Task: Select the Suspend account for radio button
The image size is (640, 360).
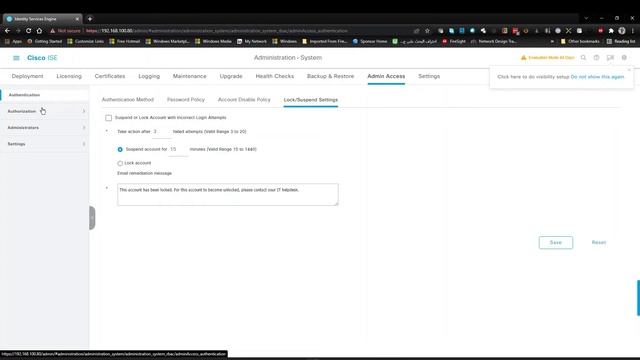Action: click(120, 150)
